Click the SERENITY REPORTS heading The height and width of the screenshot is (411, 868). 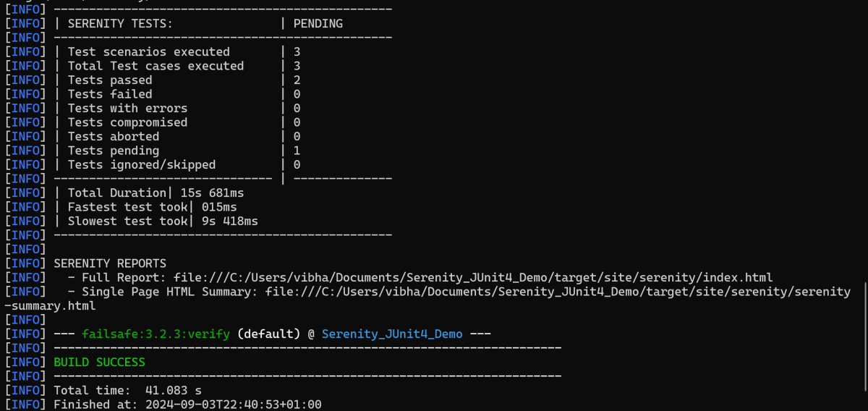[110, 263]
